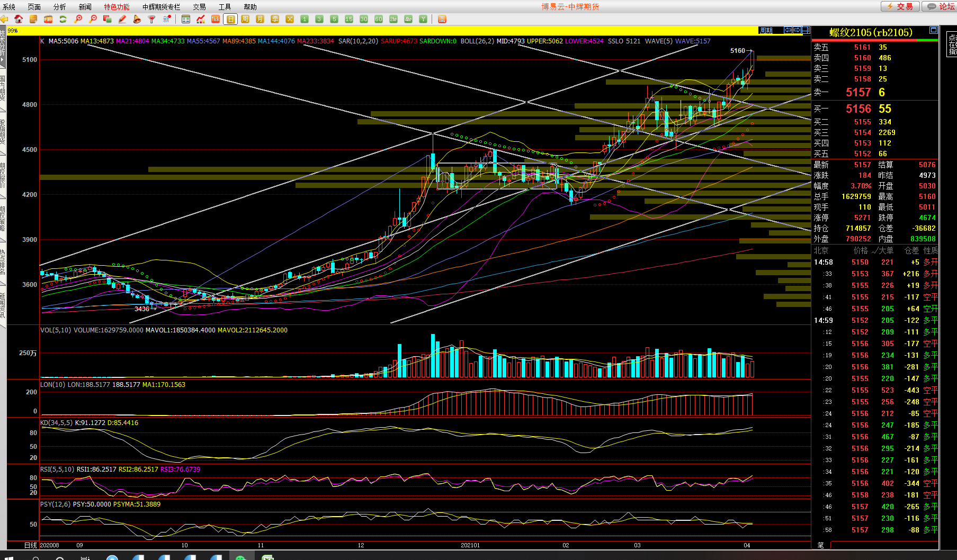
Task: Click the red-green buy/sell ratio bar
Action: tap(874, 40)
